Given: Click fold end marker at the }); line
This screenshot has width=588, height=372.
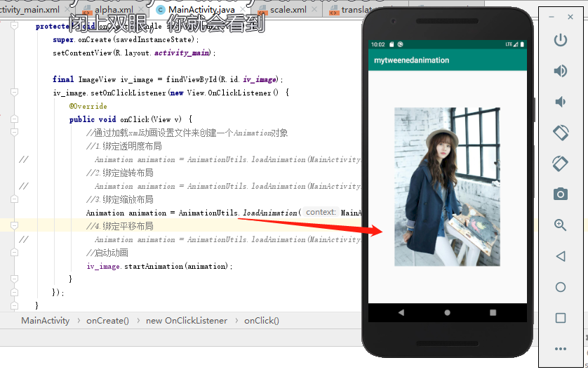Looking at the screenshot, I should 14,292.
